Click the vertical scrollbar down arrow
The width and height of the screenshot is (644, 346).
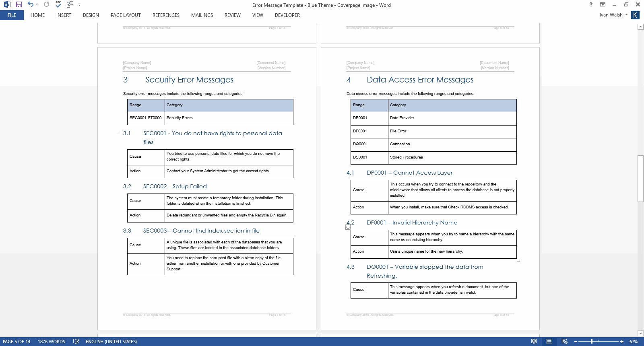640,333
